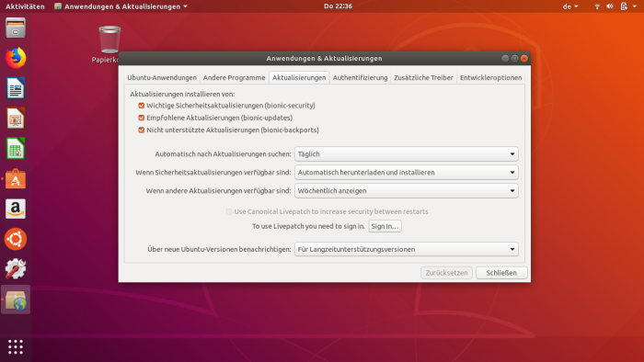
Task: Open the Amazon launcher in the dock
Action: 16,209
